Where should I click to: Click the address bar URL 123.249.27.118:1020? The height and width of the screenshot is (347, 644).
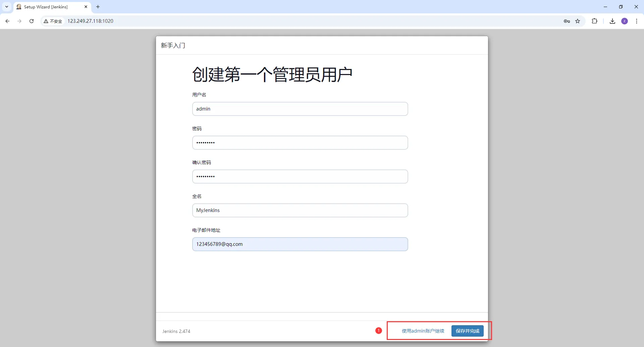click(x=91, y=21)
